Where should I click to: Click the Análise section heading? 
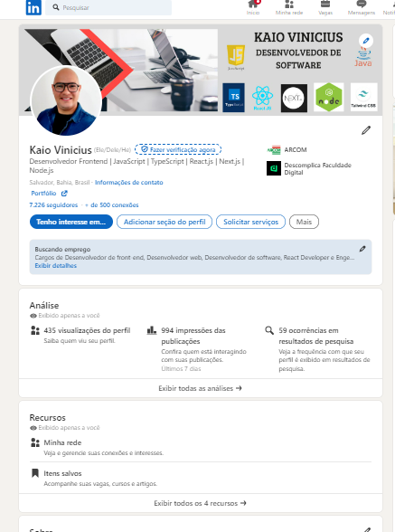tap(44, 306)
